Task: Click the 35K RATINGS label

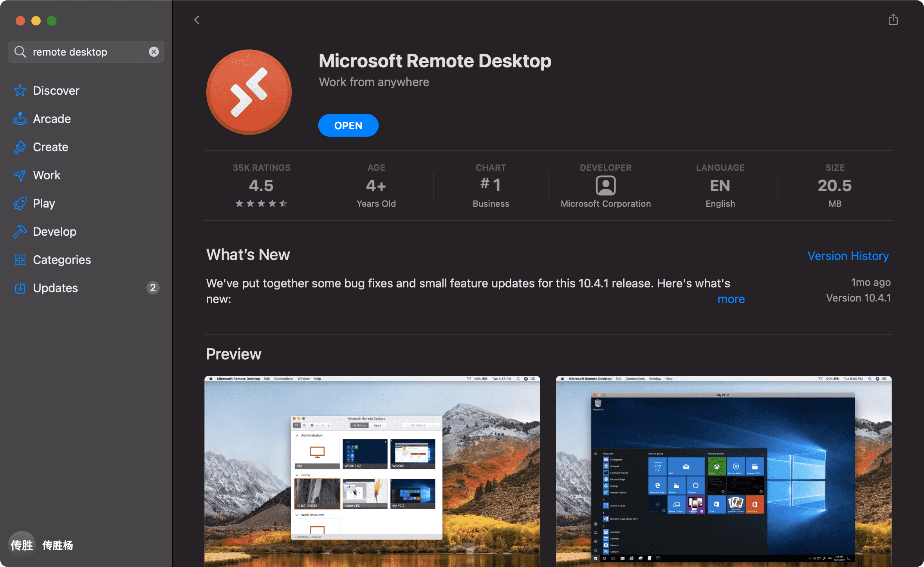Action: click(261, 168)
